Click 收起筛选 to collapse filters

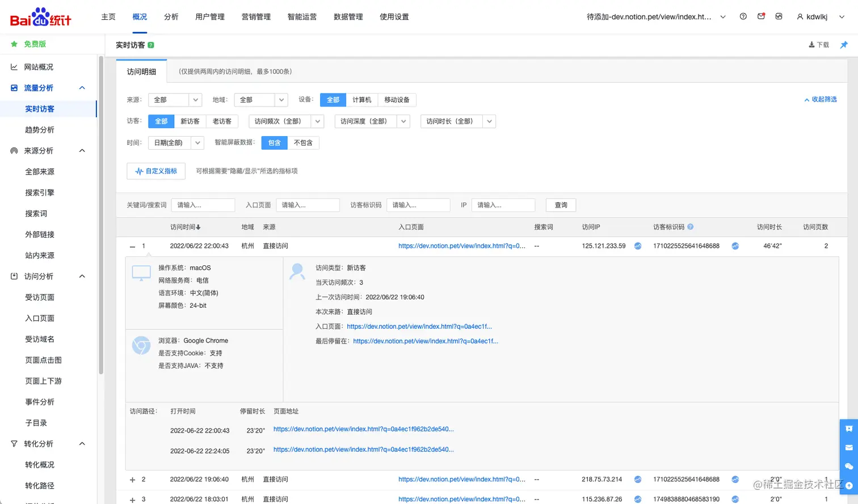[x=821, y=100]
